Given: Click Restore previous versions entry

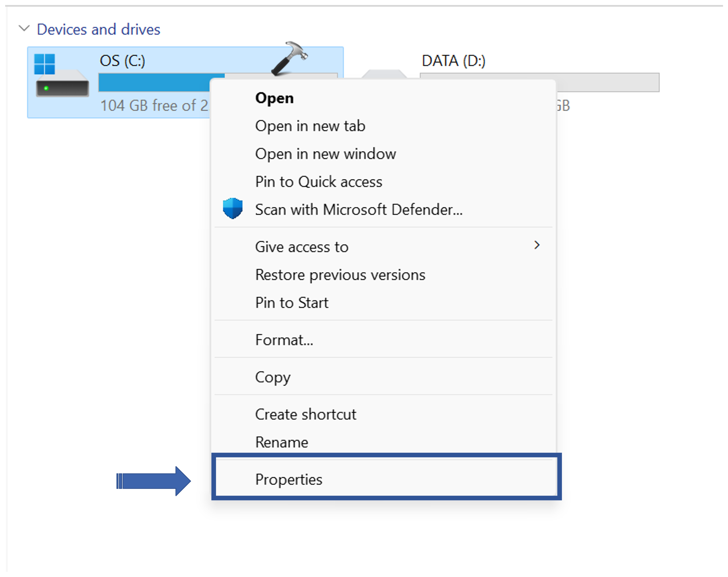Looking at the screenshot, I should coord(340,275).
